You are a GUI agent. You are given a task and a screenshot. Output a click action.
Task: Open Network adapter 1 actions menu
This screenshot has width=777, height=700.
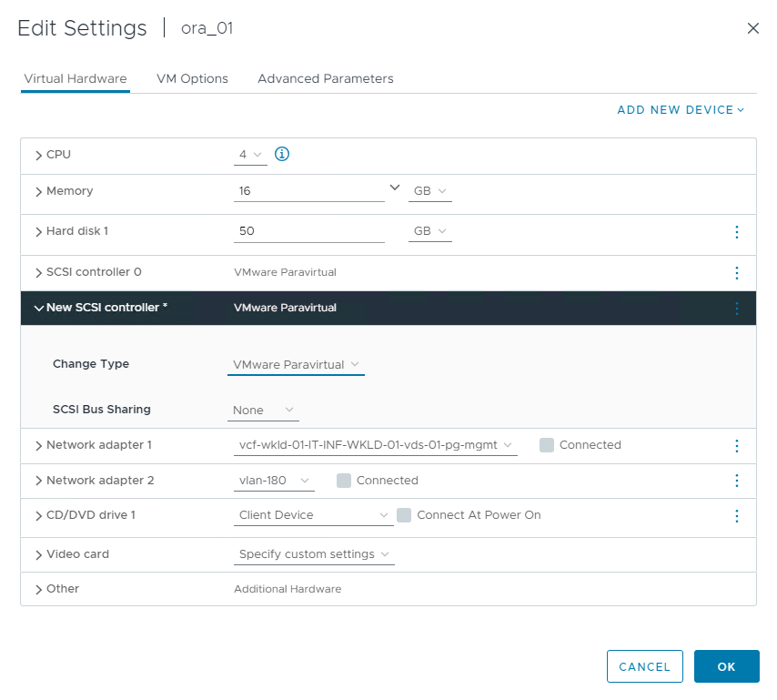pos(737,446)
